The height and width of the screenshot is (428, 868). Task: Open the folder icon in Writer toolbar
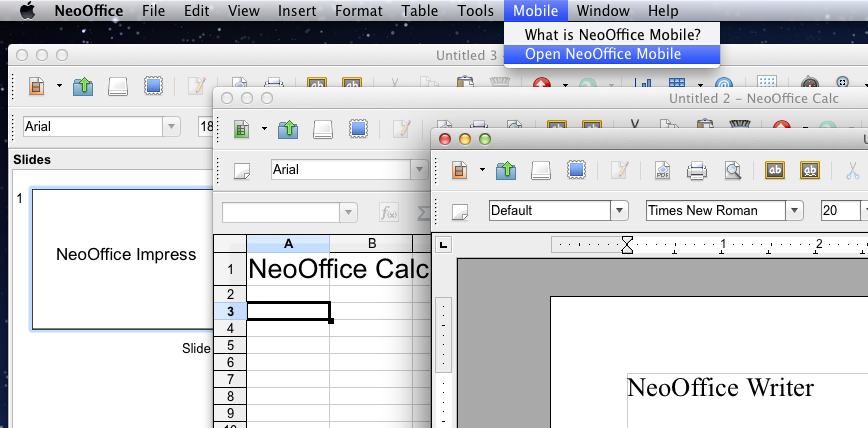505,170
